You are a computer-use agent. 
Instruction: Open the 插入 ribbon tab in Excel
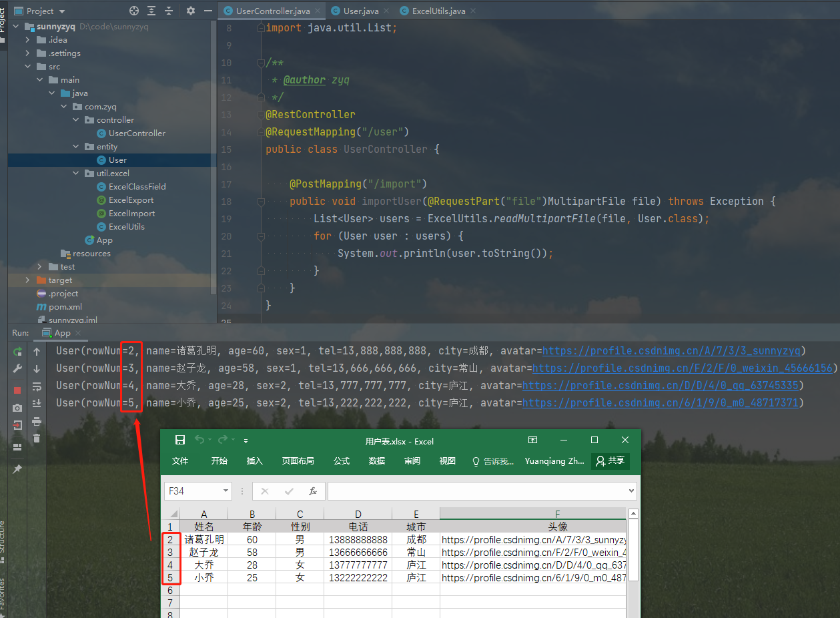[x=254, y=461]
